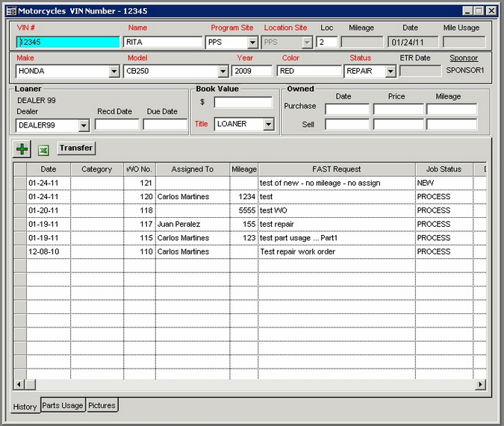Click the Book Value dollar field
Viewport: 504px width, 426px height.
[243, 102]
